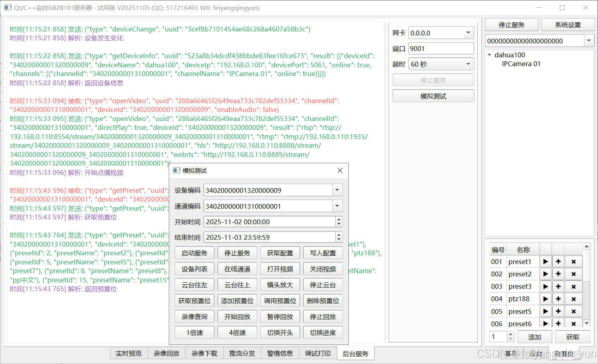The height and width of the screenshot is (364, 598).
Task: Delete preset5 using its x icon
Action: click(574, 311)
